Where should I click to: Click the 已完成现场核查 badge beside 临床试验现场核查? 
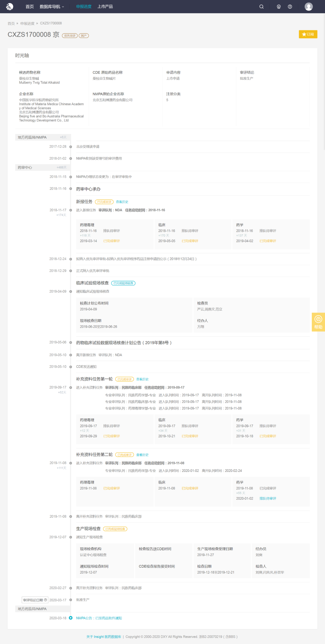(x=123, y=283)
